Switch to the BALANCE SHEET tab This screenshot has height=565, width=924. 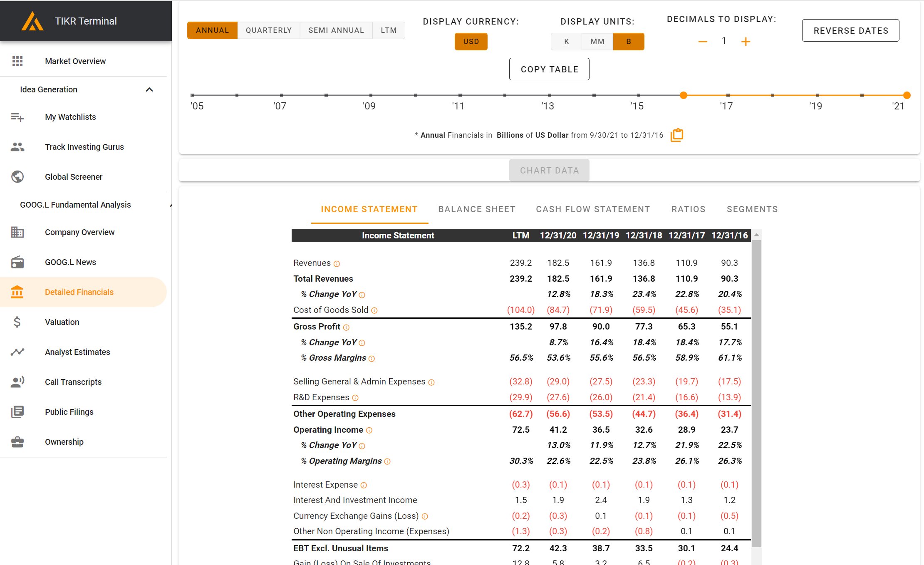[x=477, y=209]
